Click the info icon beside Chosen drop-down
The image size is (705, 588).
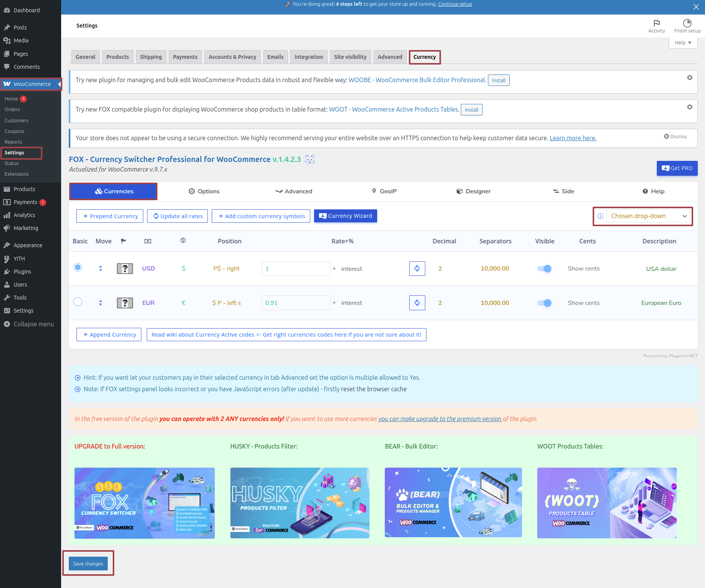point(600,216)
